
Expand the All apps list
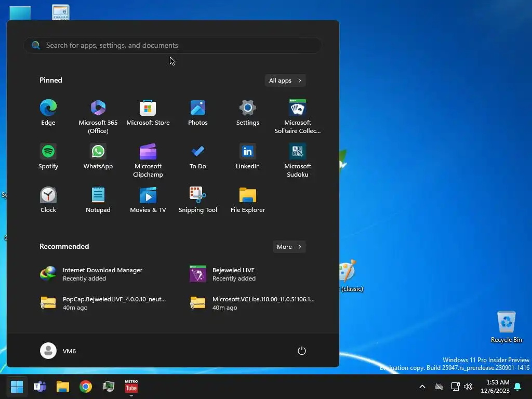pos(285,81)
